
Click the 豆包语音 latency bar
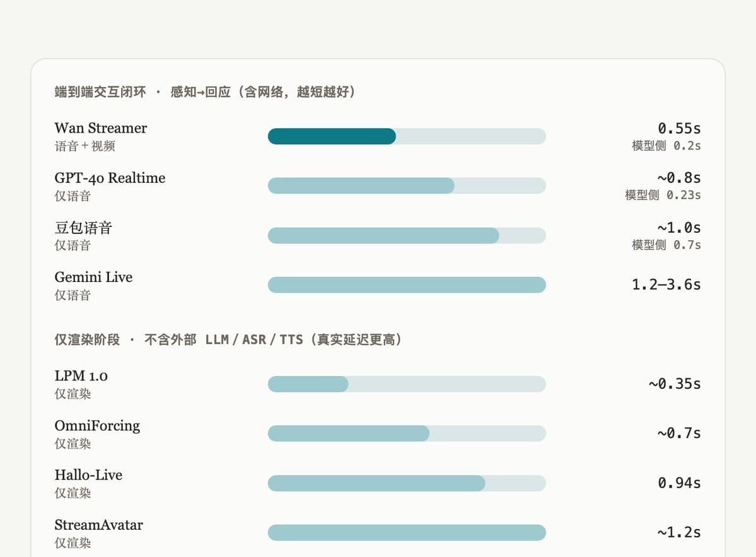click(407, 235)
